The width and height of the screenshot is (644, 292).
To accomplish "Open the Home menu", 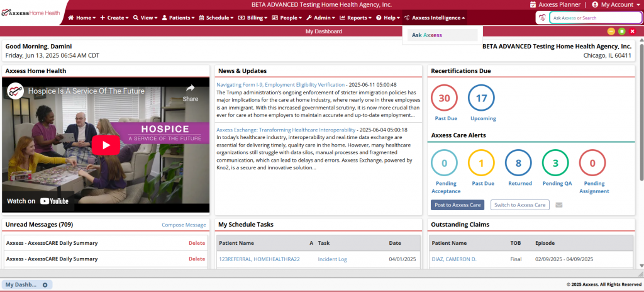I will tap(82, 18).
